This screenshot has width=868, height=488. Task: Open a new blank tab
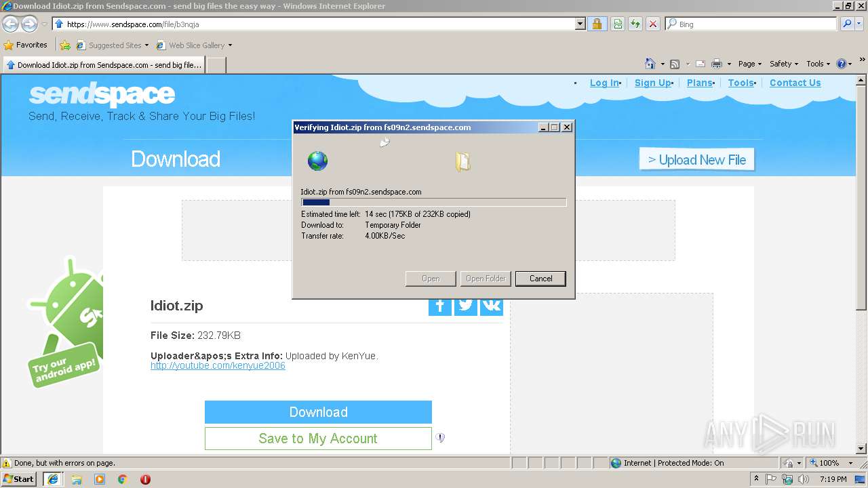pos(216,65)
